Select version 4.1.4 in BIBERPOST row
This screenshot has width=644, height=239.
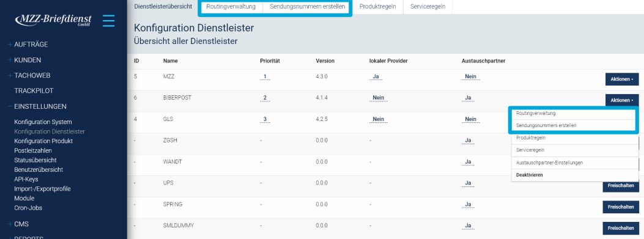tap(322, 98)
